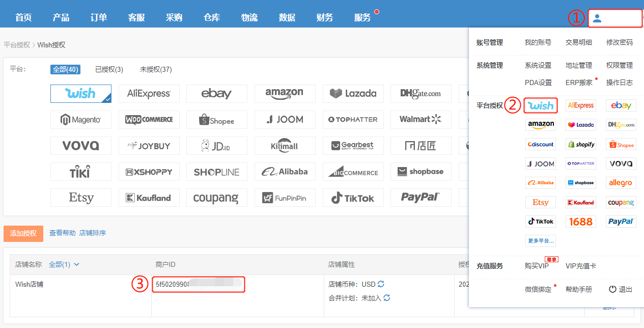The width and height of the screenshot is (644, 328).
Task: Open the 仓库 menu
Action: (212, 18)
